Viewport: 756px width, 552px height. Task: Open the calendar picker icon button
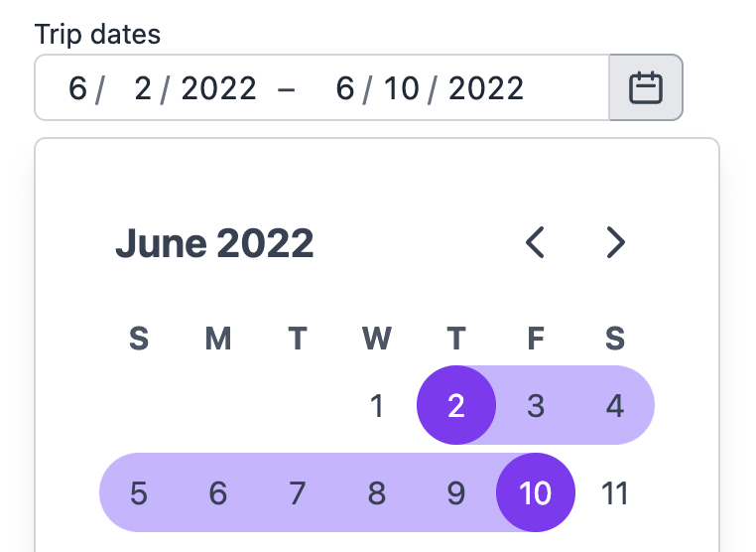pyautogui.click(x=645, y=87)
